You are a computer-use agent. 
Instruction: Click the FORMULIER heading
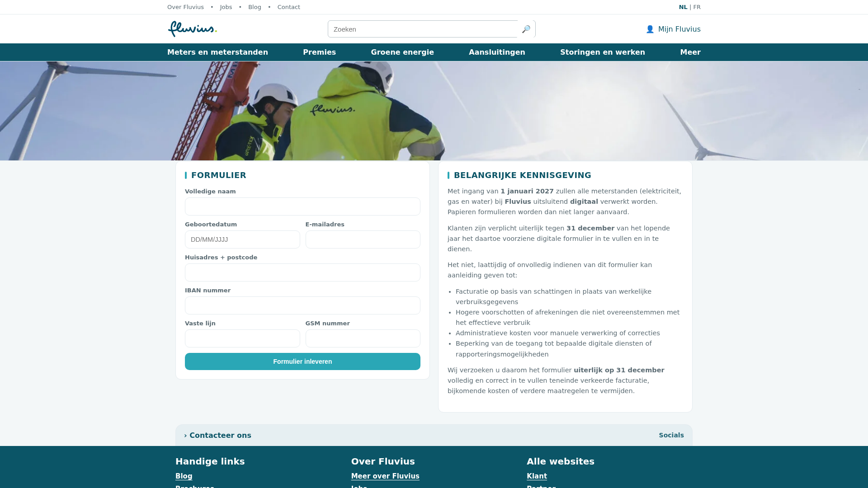(219, 175)
